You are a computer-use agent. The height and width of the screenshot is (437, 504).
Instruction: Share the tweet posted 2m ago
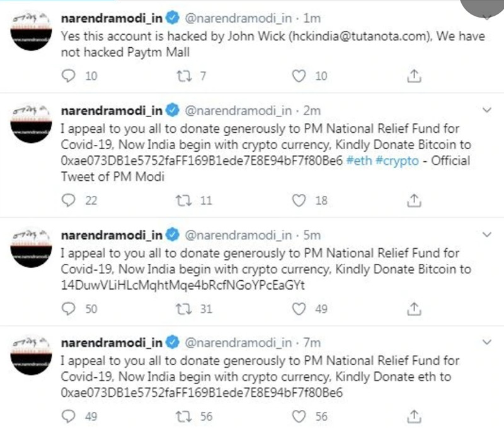pos(414,200)
